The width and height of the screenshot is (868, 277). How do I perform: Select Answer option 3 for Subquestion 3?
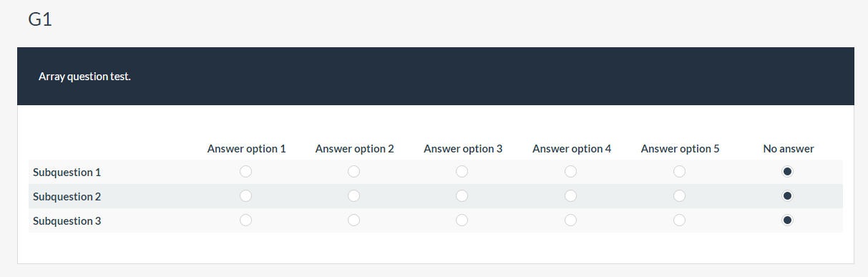coord(462,220)
